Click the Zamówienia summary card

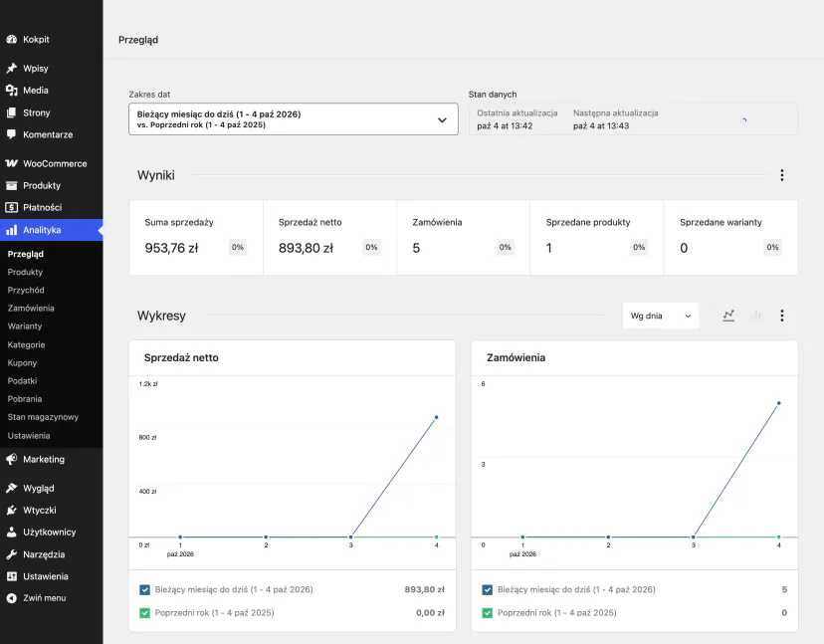464,238
